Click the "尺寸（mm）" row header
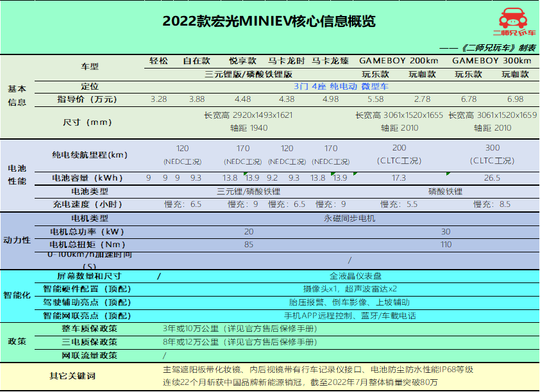 pos(87,122)
